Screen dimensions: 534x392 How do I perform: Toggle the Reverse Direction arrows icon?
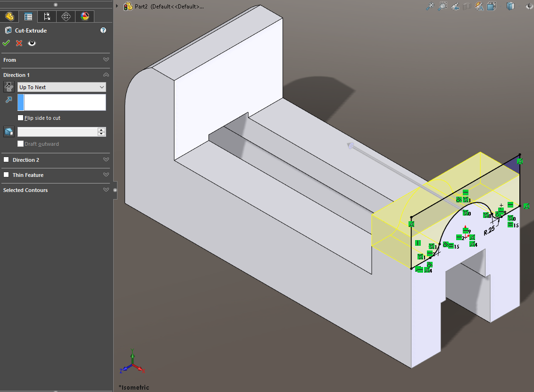point(8,87)
